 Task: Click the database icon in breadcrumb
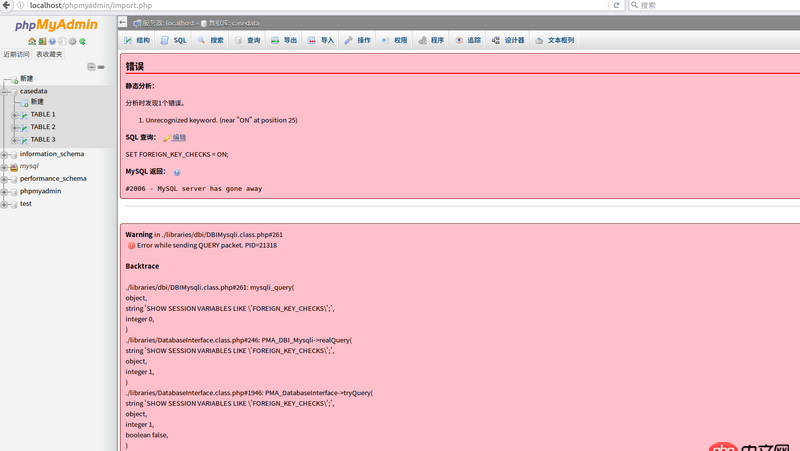pyautogui.click(x=204, y=23)
